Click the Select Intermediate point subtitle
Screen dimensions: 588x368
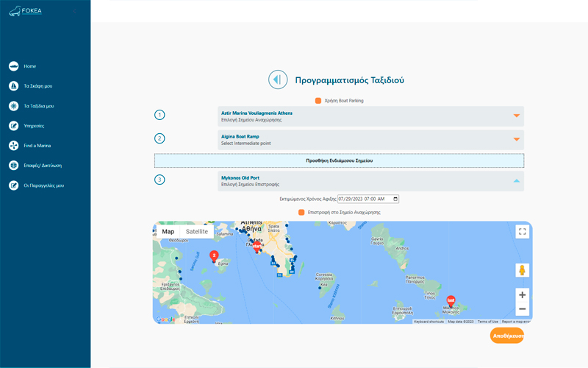coord(246,144)
